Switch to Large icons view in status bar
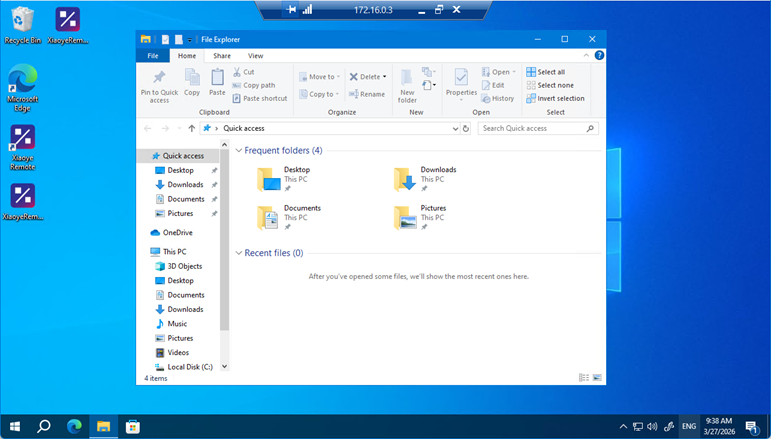Screen dimensions: 771x439 click(x=598, y=378)
